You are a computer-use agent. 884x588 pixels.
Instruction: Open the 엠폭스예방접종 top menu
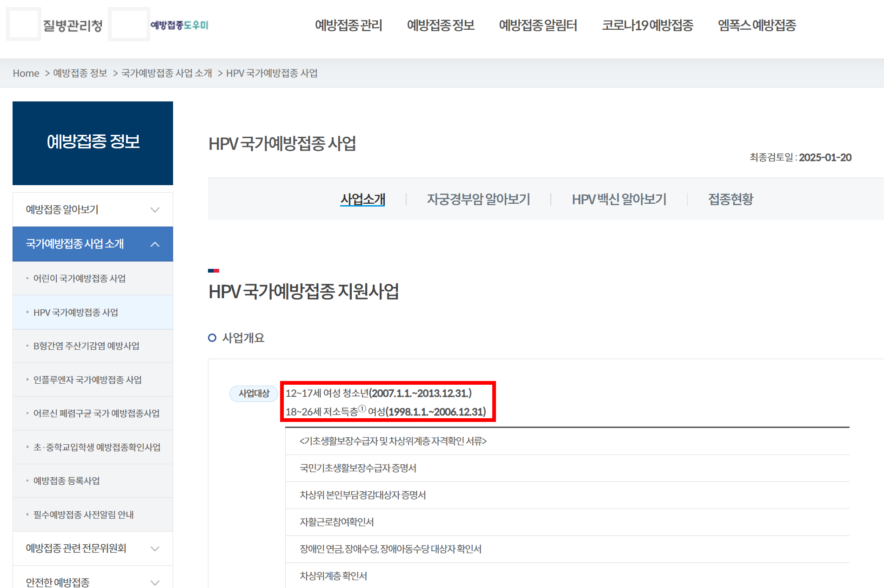[x=757, y=25]
